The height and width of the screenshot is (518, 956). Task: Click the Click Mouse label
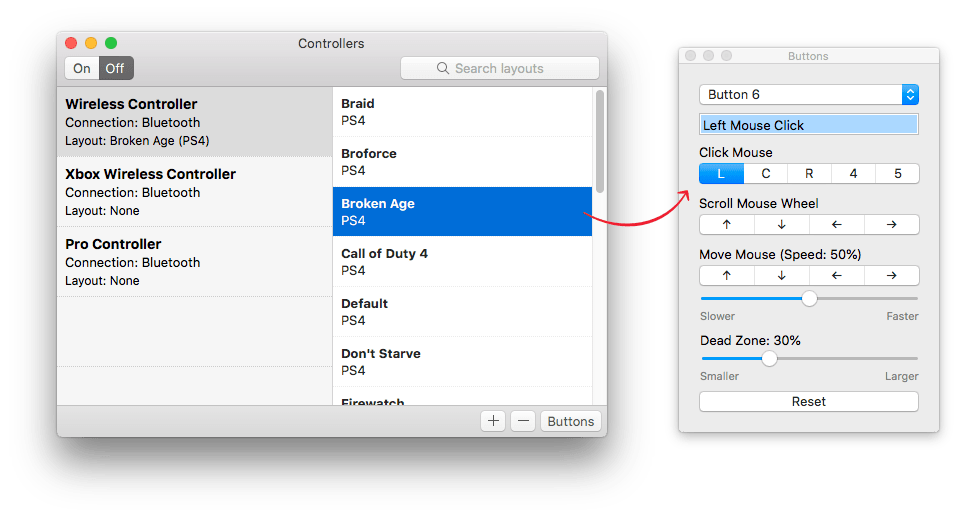click(x=736, y=152)
